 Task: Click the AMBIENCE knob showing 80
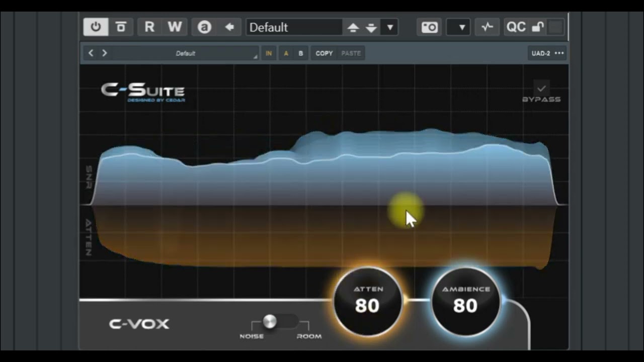pos(466,302)
